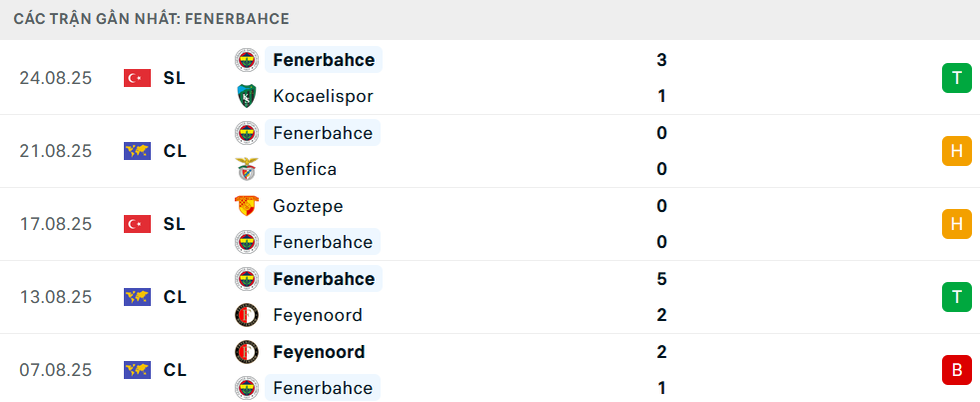This screenshot has height=402, width=980.
Task: Click Feyenoord crest in 07.08.25 match
Action: 246,352
